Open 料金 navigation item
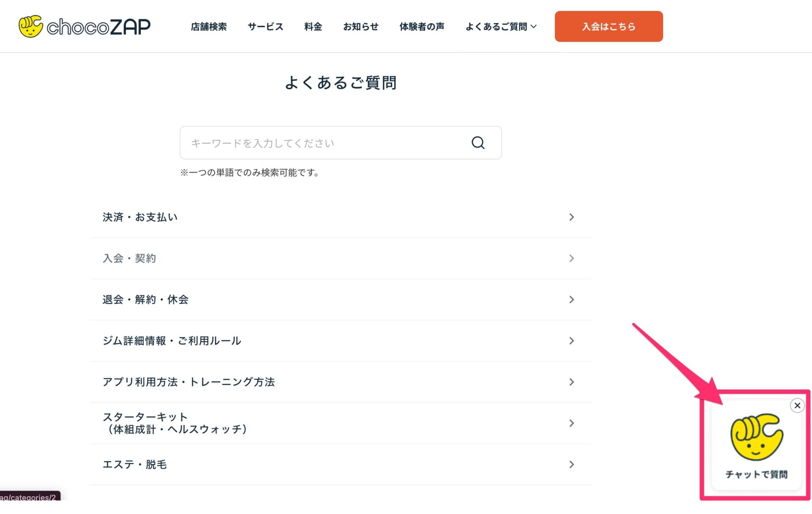This screenshot has width=812, height=514. (x=313, y=27)
